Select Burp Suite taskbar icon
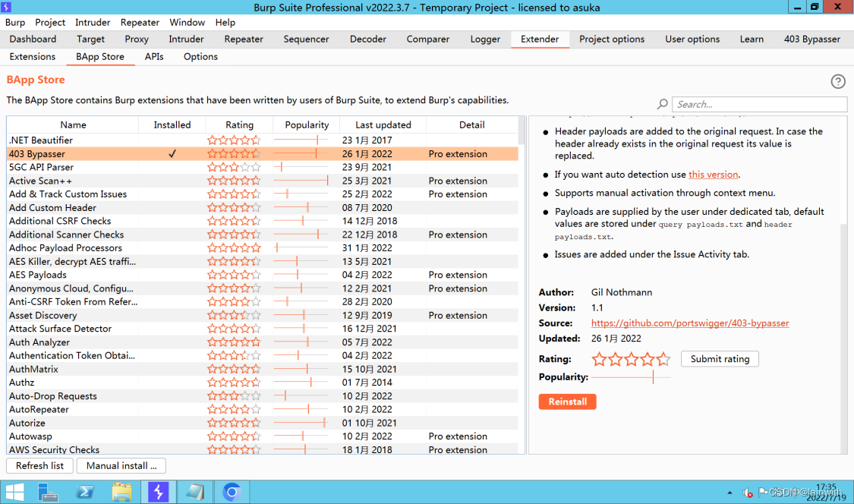The image size is (854, 504). 158,492
